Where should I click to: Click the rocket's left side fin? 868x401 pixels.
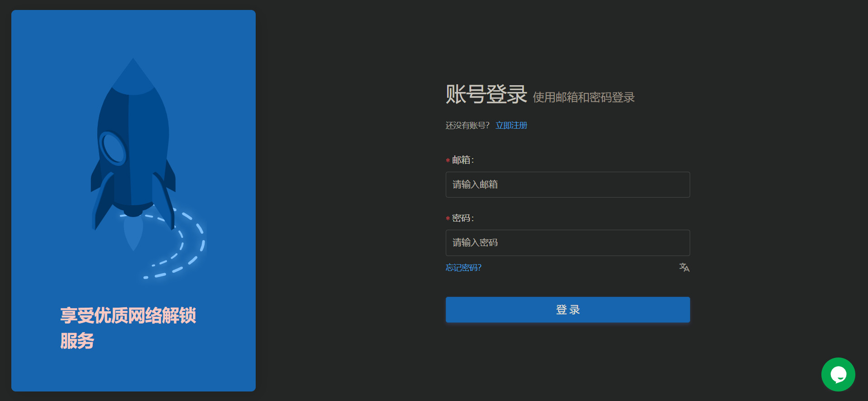pos(102,199)
